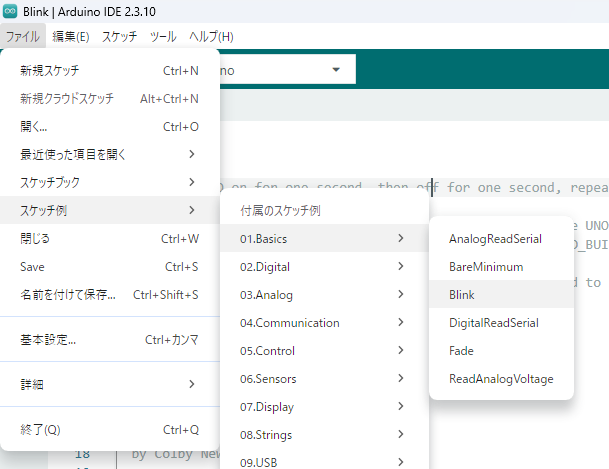
Task: Expand the 05.Control examples
Action: 324,351
